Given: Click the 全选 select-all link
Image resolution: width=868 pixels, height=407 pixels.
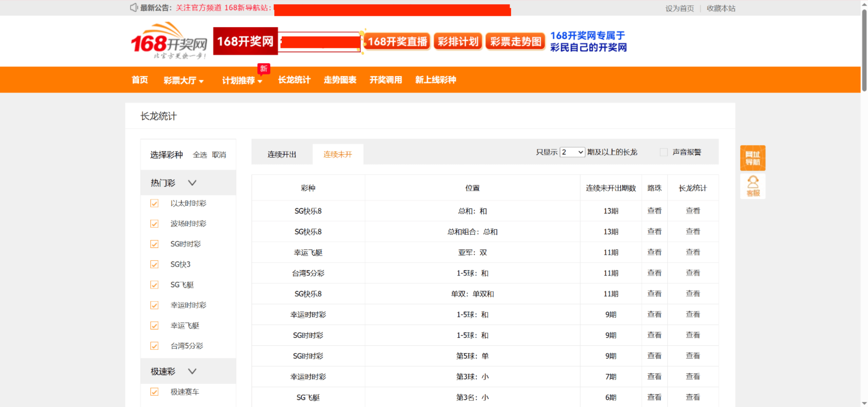Looking at the screenshot, I should pyautogui.click(x=200, y=155).
